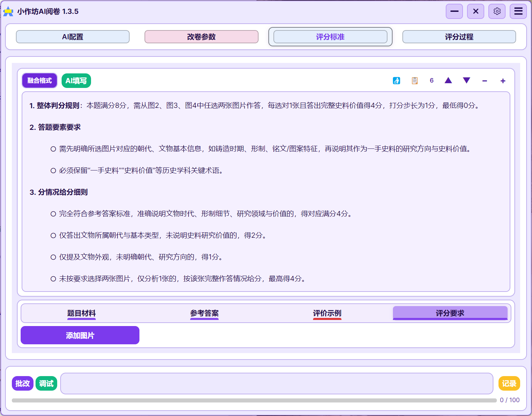The image size is (532, 416).
Task: Toggle the 融合格式 button
Action: pos(40,80)
